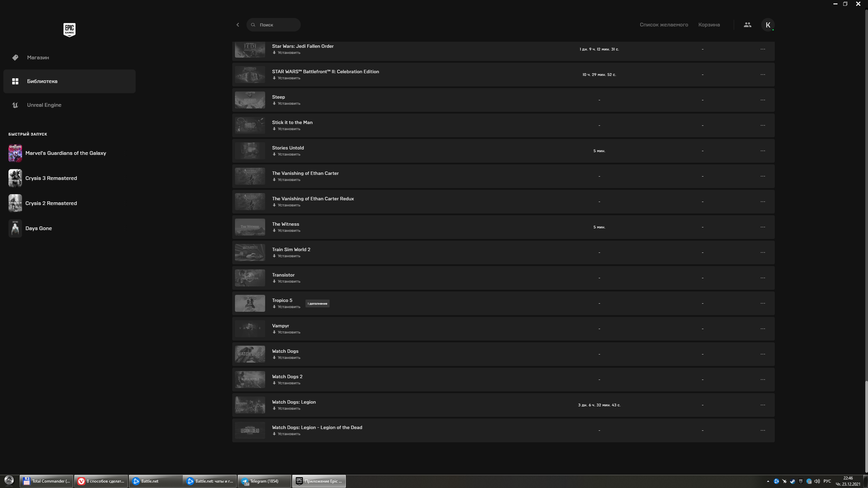Screen dimensions: 868x488
Task: Select the Библиотека library tab
Action: tap(70, 81)
